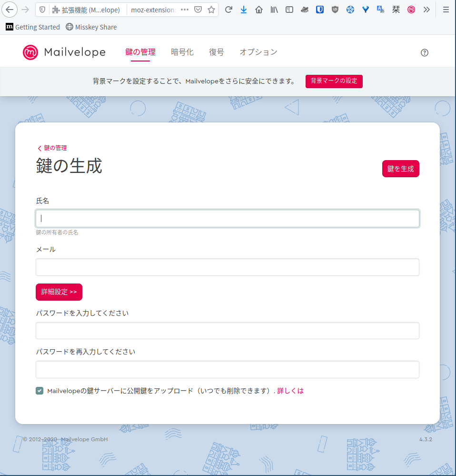Open the Bitwarden shield toolbar icon

coord(320,10)
